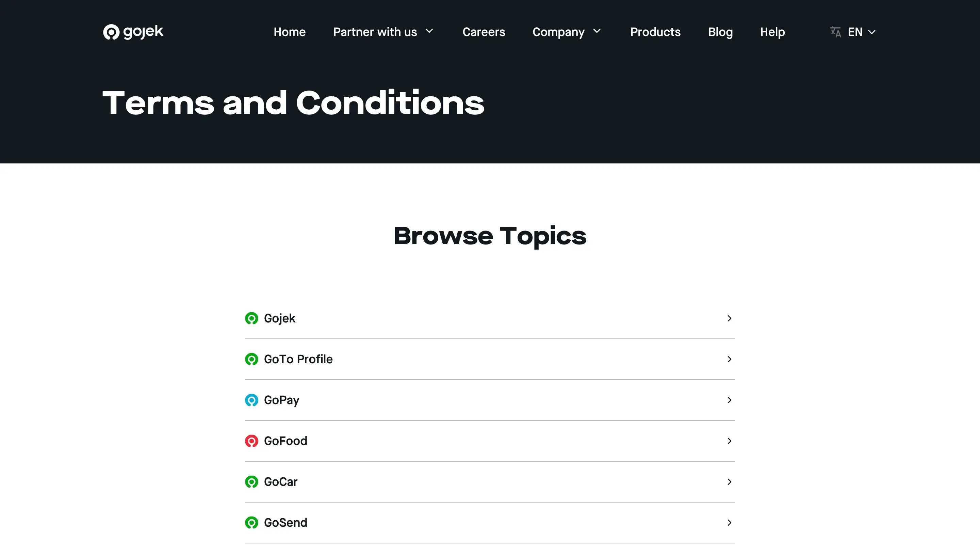Click the GoPay blue location pin icon
This screenshot has height=555, width=980.
pyautogui.click(x=251, y=399)
